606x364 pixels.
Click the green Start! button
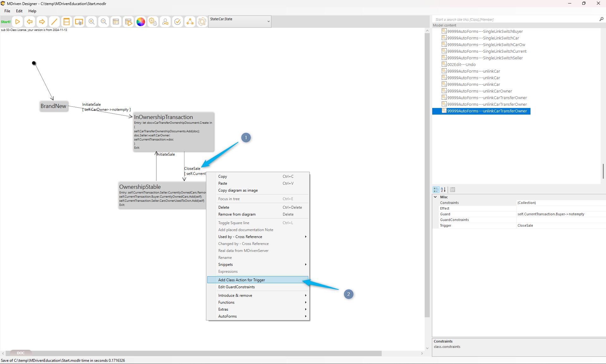[x=6, y=22]
